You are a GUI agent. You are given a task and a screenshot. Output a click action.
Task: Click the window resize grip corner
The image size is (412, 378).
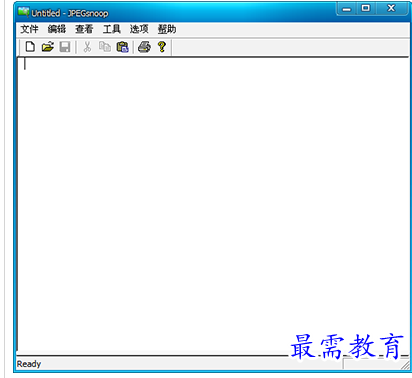pos(405,365)
